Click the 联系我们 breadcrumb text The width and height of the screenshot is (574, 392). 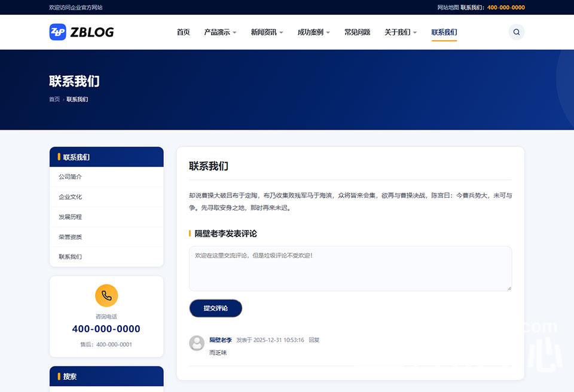pyautogui.click(x=77, y=99)
